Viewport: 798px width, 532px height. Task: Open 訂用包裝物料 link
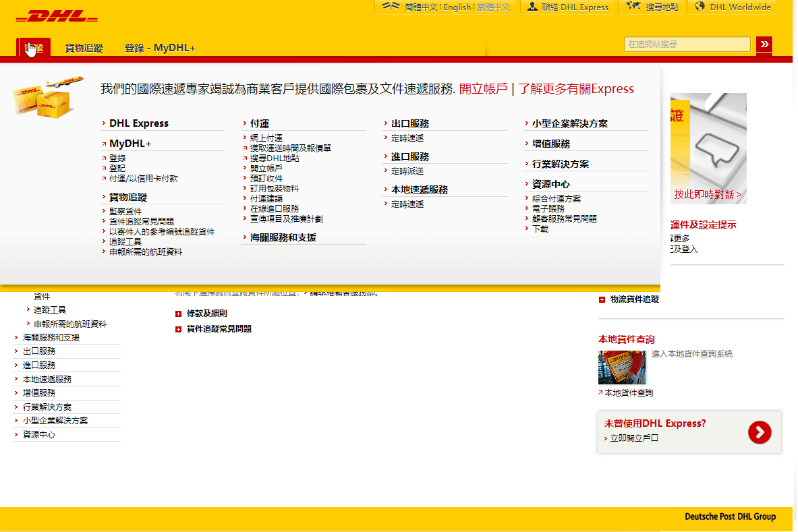[x=275, y=189]
